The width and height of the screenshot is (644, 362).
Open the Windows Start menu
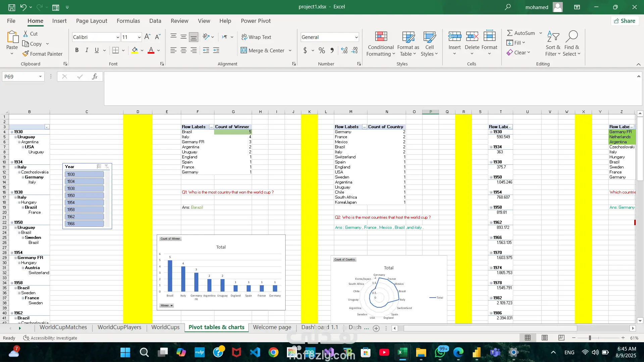(125, 352)
